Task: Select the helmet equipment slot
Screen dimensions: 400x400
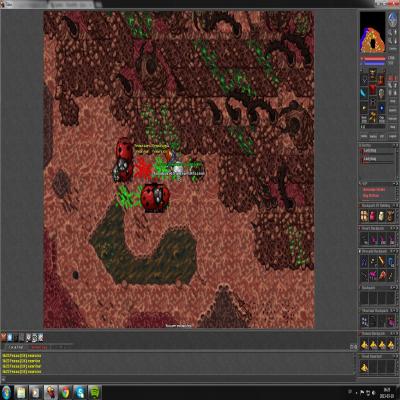Action: point(373,76)
